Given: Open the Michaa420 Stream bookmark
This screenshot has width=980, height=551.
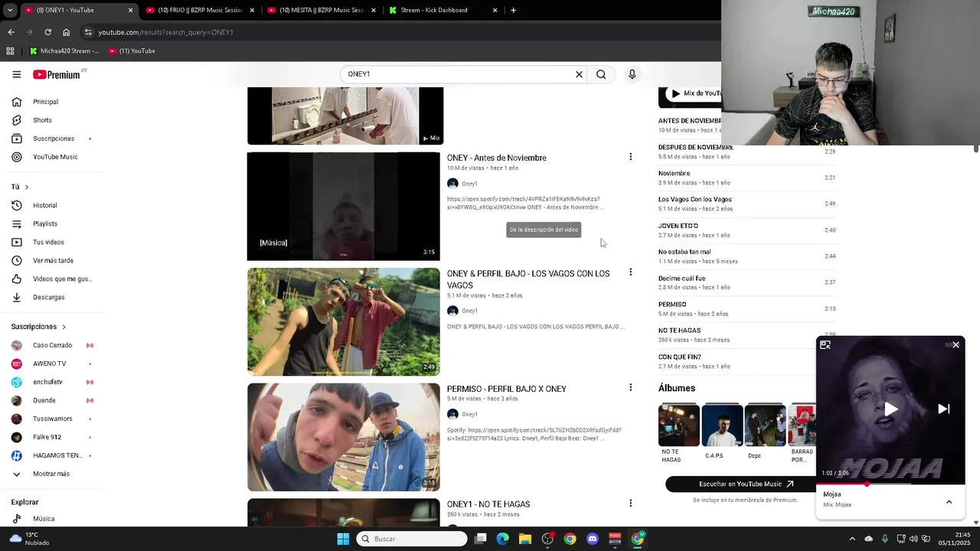Looking at the screenshot, I should click(x=64, y=51).
